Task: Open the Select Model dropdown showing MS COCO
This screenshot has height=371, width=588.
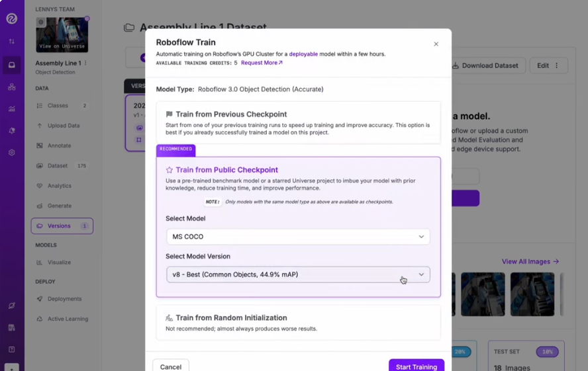Action: 298,237
